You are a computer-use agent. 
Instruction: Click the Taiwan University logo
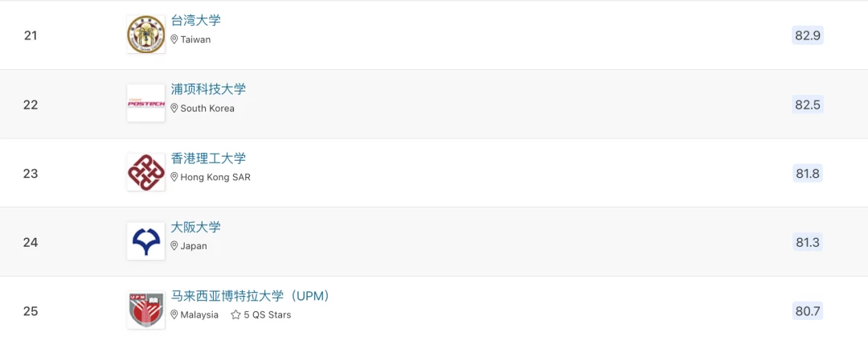click(145, 35)
